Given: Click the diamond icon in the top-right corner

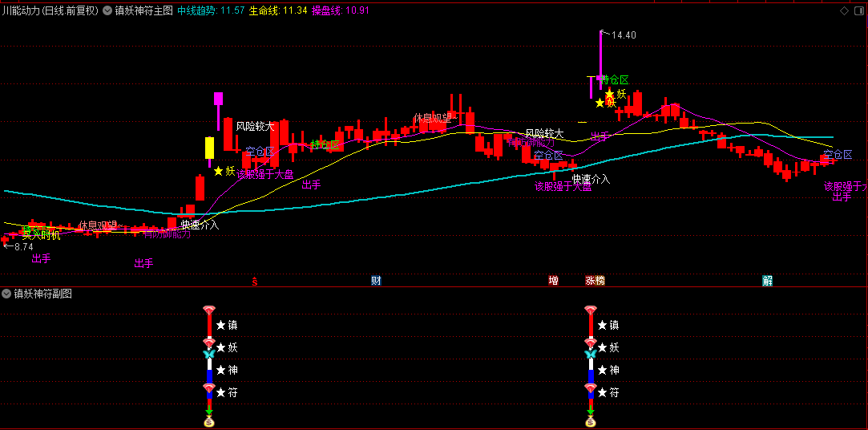Looking at the screenshot, I should (844, 10).
